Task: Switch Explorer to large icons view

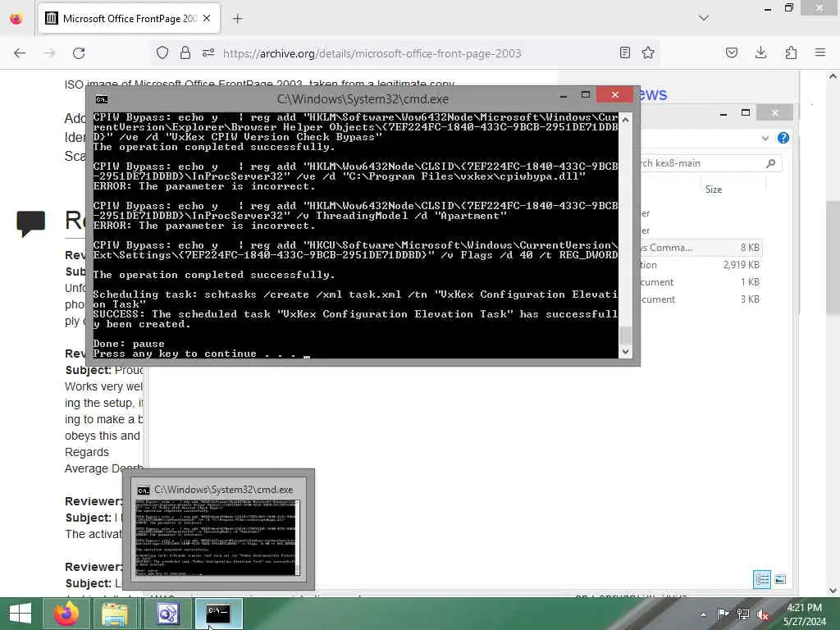Action: coord(780,579)
